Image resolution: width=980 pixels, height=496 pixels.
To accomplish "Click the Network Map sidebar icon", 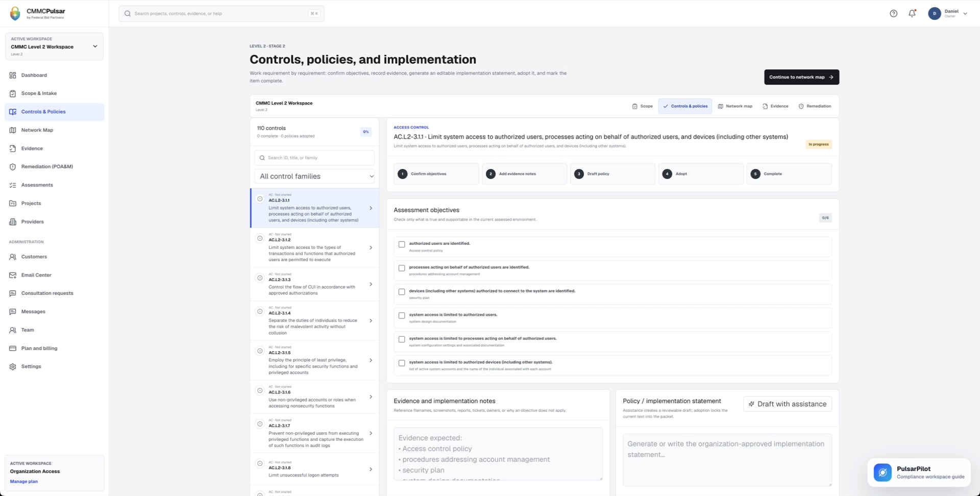I will tap(13, 130).
